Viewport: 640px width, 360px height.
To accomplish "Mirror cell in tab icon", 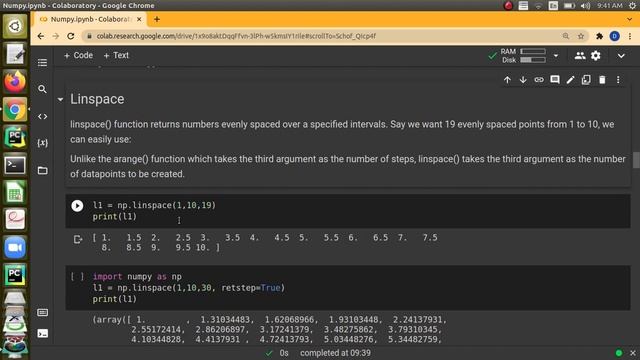I will point(586,80).
